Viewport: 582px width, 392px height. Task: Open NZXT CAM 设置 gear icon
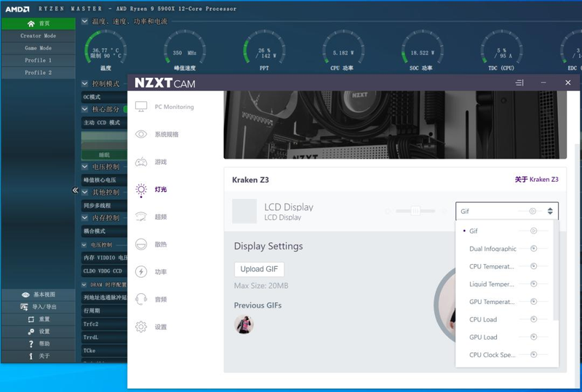[x=142, y=327]
